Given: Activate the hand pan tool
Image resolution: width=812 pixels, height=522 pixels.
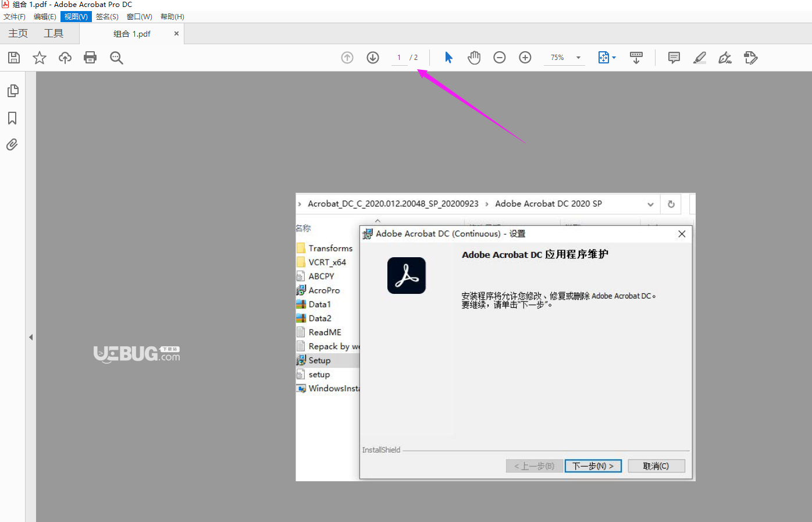Looking at the screenshot, I should click(x=474, y=58).
